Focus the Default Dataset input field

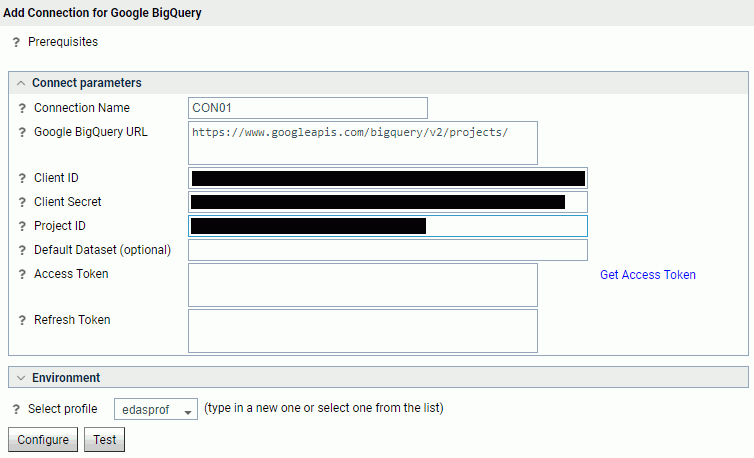tap(388, 250)
